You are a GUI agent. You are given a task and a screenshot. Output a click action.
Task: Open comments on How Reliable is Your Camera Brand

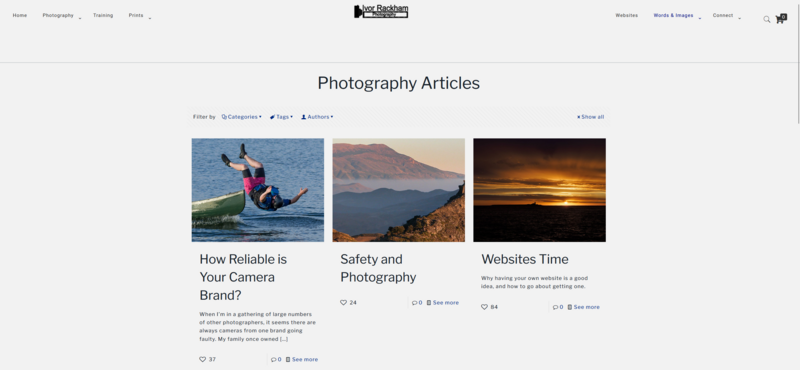(x=276, y=359)
